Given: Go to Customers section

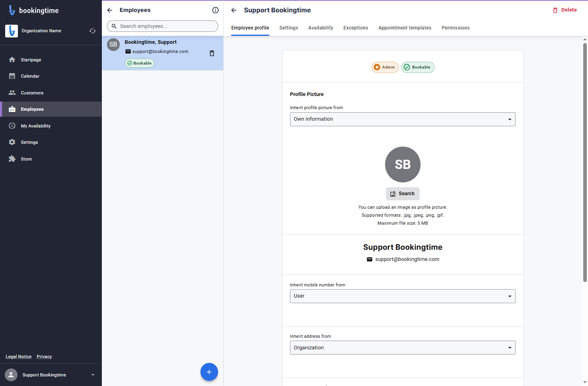Looking at the screenshot, I should pyautogui.click(x=51, y=93).
